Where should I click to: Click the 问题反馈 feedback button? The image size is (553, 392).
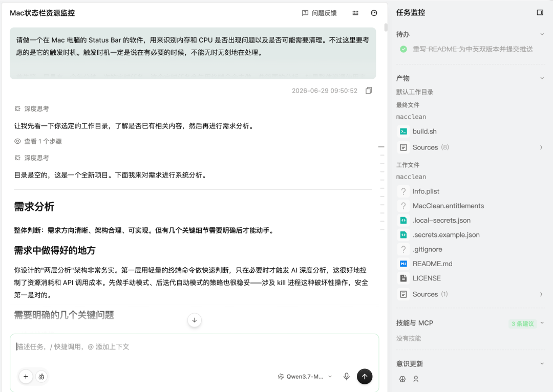point(319,13)
